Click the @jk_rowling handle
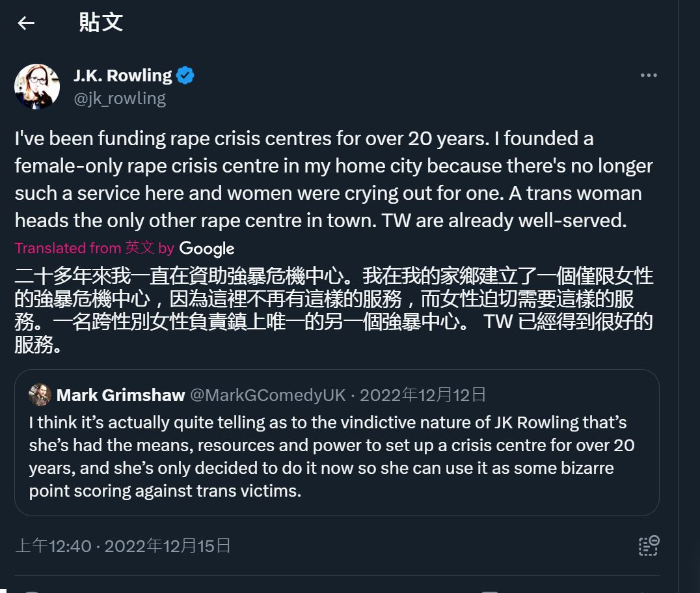The image size is (700, 593). (120, 98)
